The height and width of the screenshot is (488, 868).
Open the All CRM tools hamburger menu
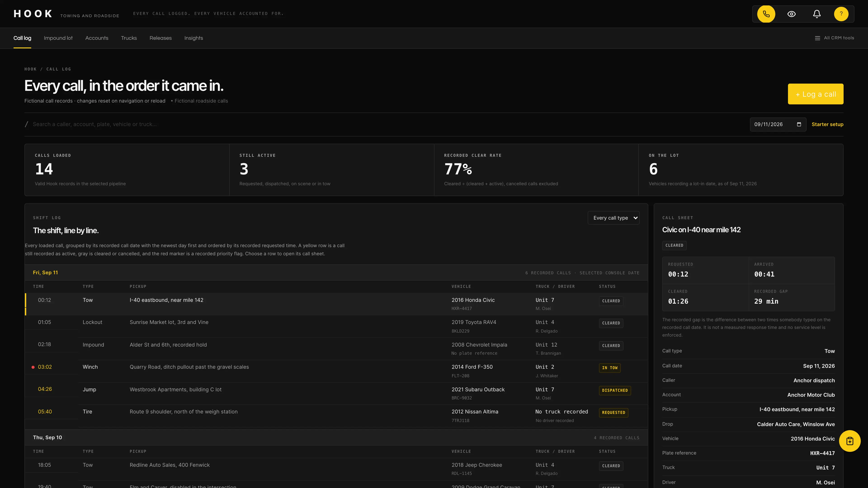tap(834, 38)
